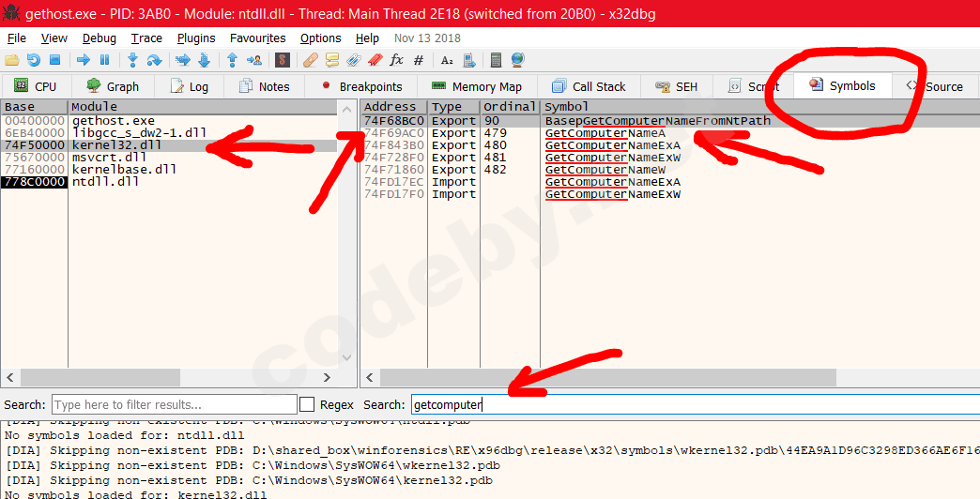The height and width of the screenshot is (499, 980).
Task: Click the symbol search field containing getcomputer
Action: [695, 404]
